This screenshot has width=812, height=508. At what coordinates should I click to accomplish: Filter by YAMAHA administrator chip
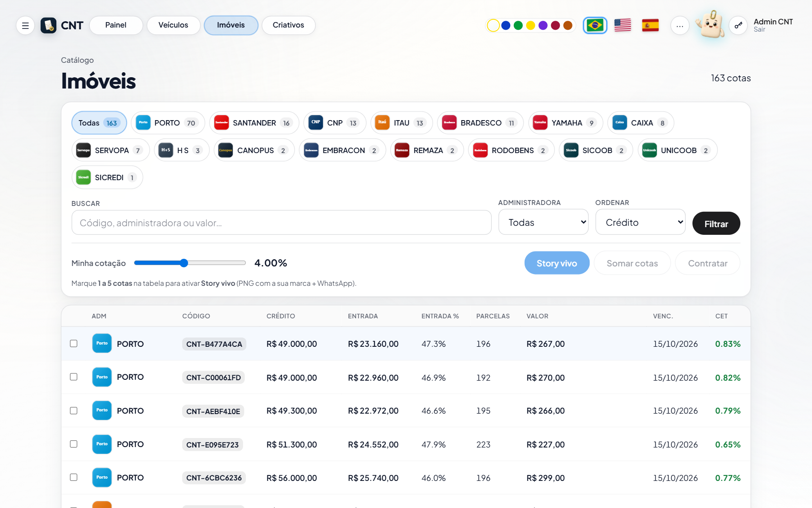click(566, 123)
